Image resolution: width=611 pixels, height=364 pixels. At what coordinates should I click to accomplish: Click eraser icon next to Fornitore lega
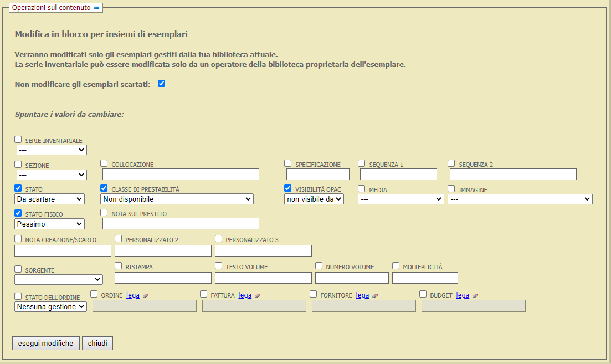click(375, 296)
